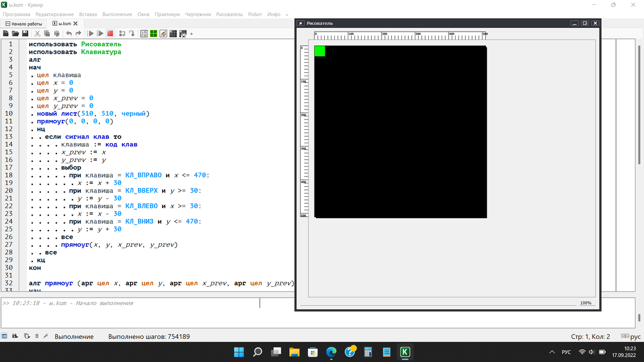Screen dimensions: 644x362
Task: Click code line использовать Рисователь
Action: [75, 44]
